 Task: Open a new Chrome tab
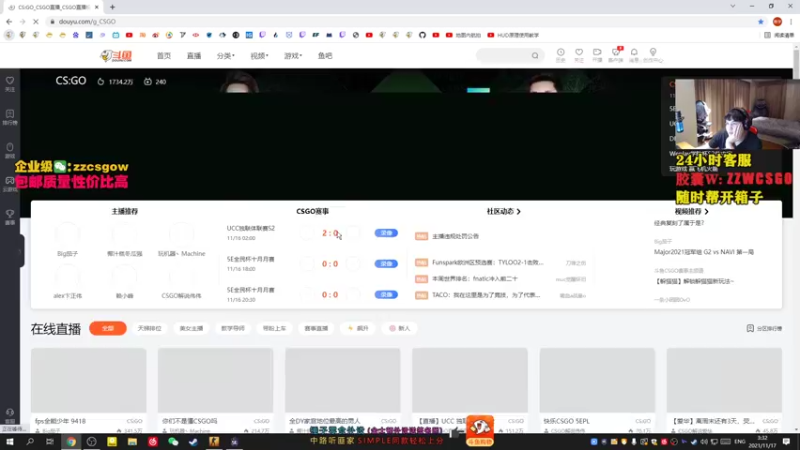click(x=112, y=7)
